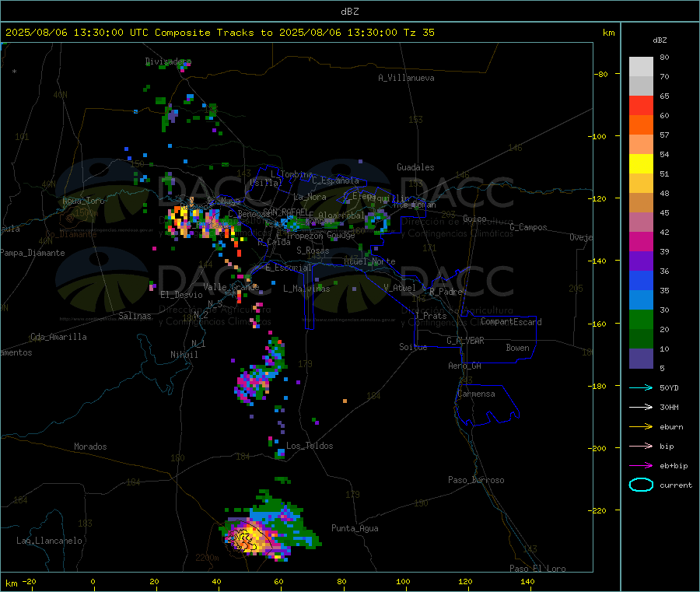The width and height of the screenshot is (700, 592).
Task: Click the 'C_Española' map label
Action: point(336,180)
